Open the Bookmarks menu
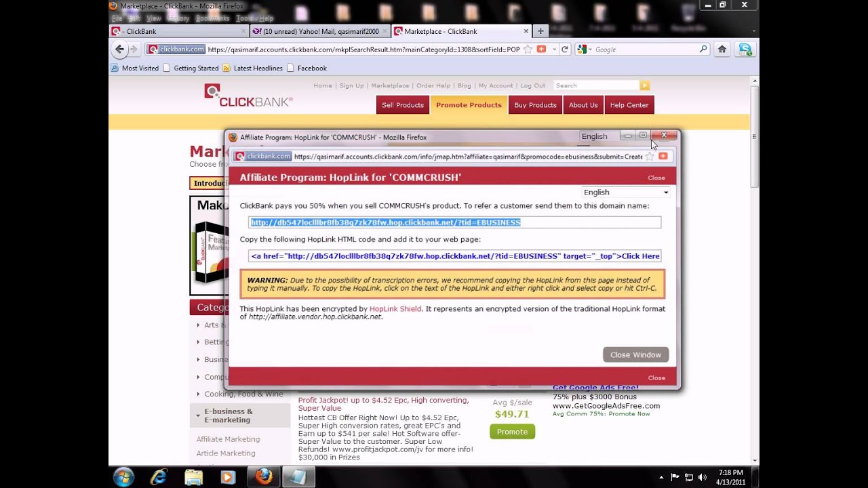The height and width of the screenshot is (488, 868). click(x=213, y=18)
